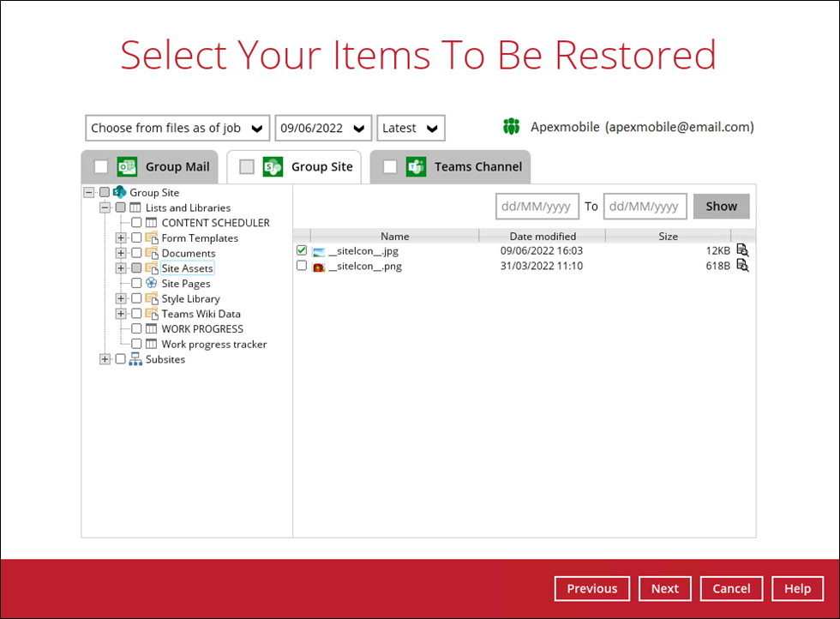Select WORK PROGRESS list in tree
This screenshot has height=619, width=840.
(x=202, y=329)
